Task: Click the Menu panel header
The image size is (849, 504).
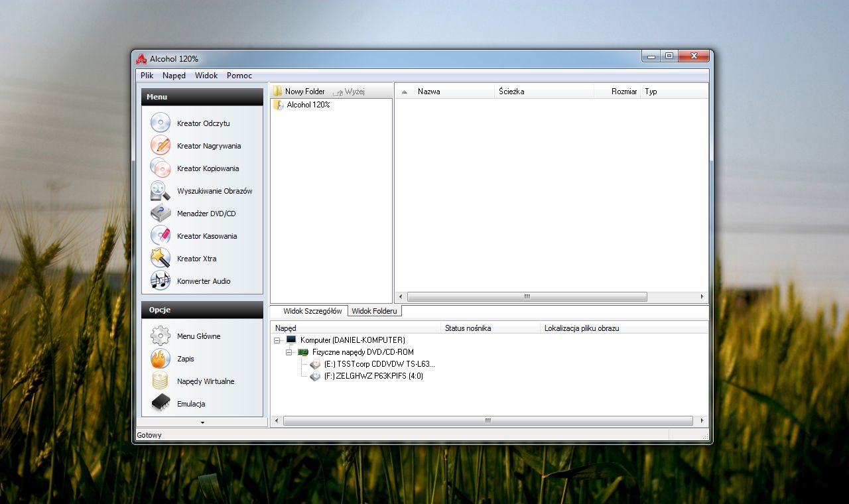Action: coord(202,97)
